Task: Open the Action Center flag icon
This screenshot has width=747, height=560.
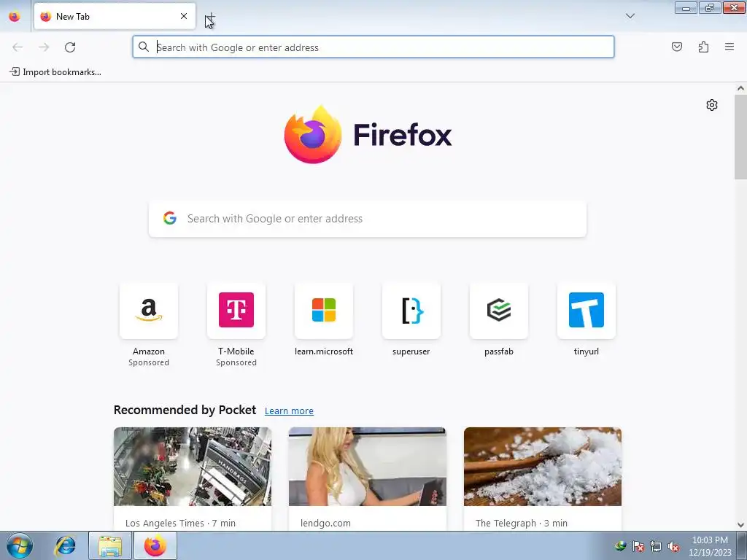Action: (x=638, y=546)
